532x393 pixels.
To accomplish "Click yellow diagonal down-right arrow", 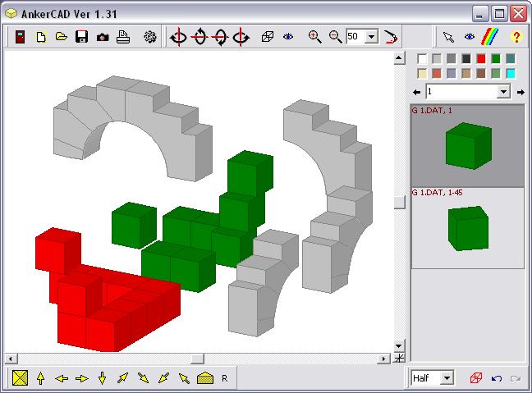I will click(143, 378).
